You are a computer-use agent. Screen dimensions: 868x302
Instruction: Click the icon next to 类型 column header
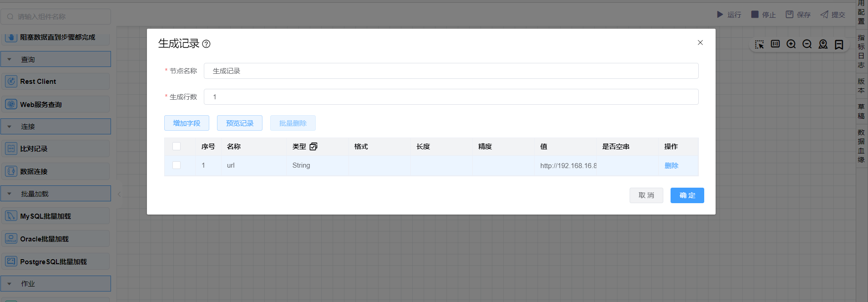pyautogui.click(x=313, y=146)
